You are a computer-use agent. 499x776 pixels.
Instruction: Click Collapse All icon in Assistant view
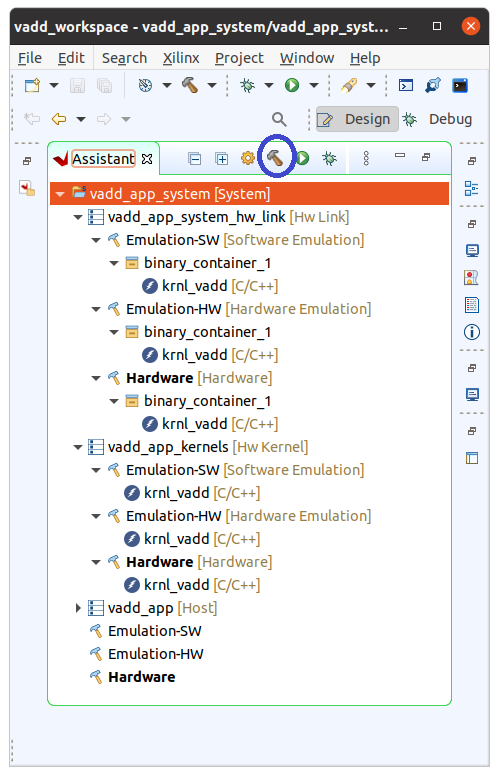(195, 159)
